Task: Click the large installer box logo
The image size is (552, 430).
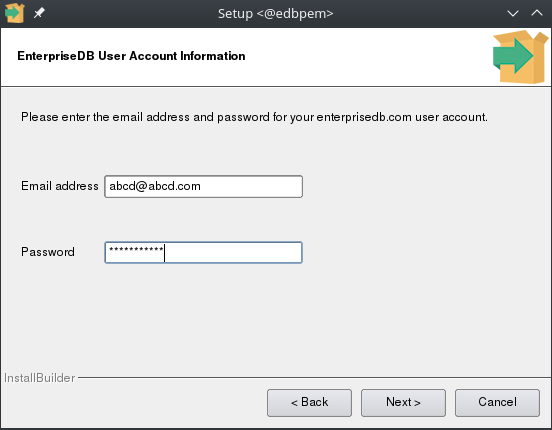Action: (520, 57)
